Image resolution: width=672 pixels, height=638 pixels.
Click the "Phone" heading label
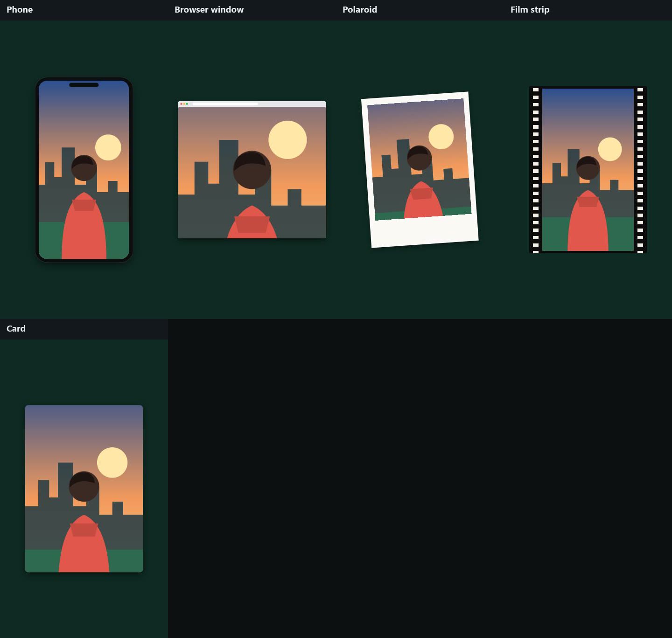(20, 10)
